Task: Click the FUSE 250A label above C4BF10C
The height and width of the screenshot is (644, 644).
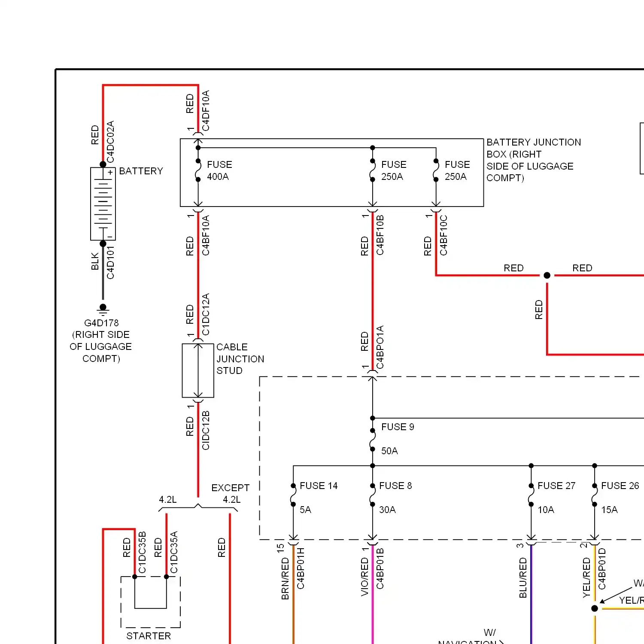Action: pos(457,170)
